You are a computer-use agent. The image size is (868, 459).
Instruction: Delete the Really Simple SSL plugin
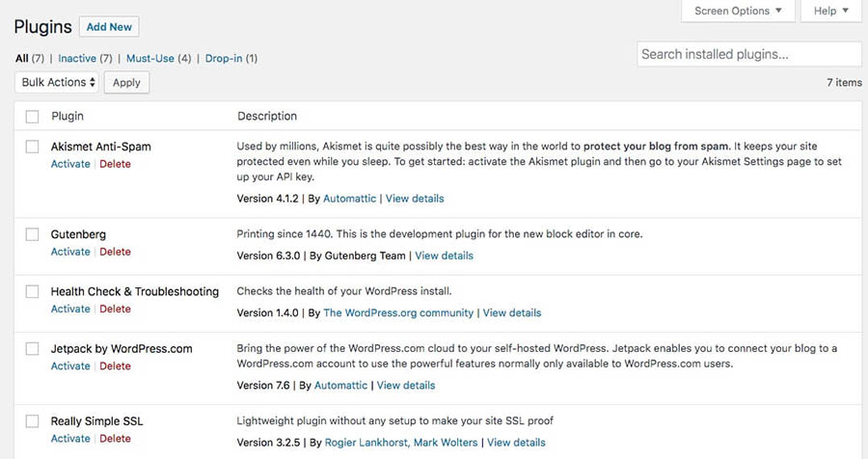pyautogui.click(x=115, y=439)
